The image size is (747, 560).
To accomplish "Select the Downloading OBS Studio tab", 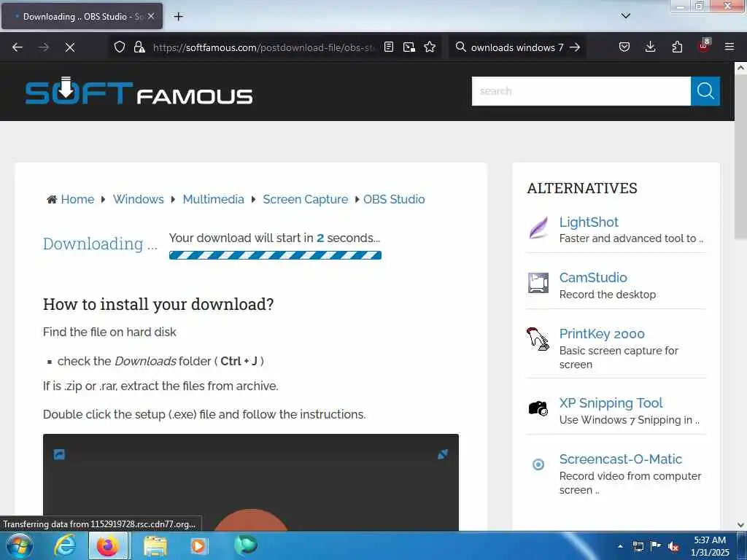I will pos(82,16).
